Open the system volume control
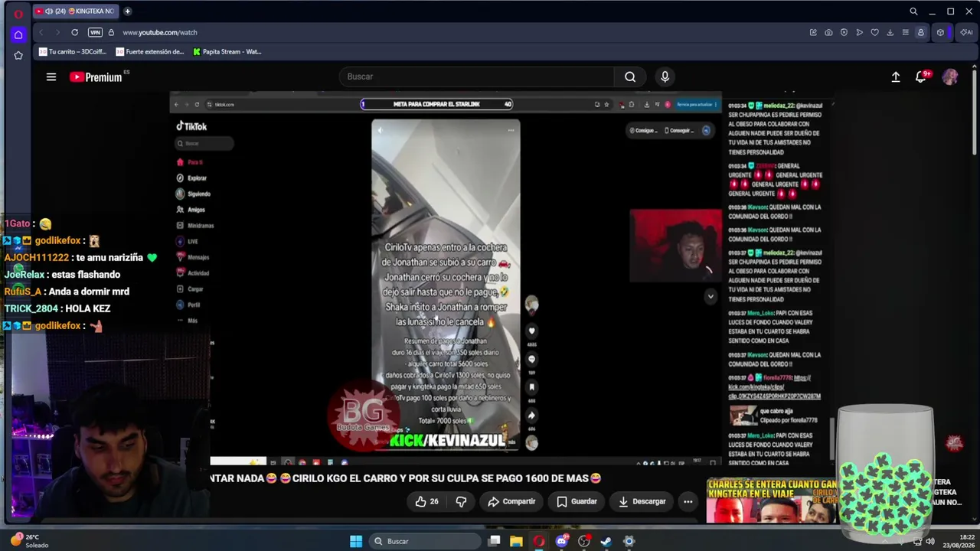 [x=930, y=542]
